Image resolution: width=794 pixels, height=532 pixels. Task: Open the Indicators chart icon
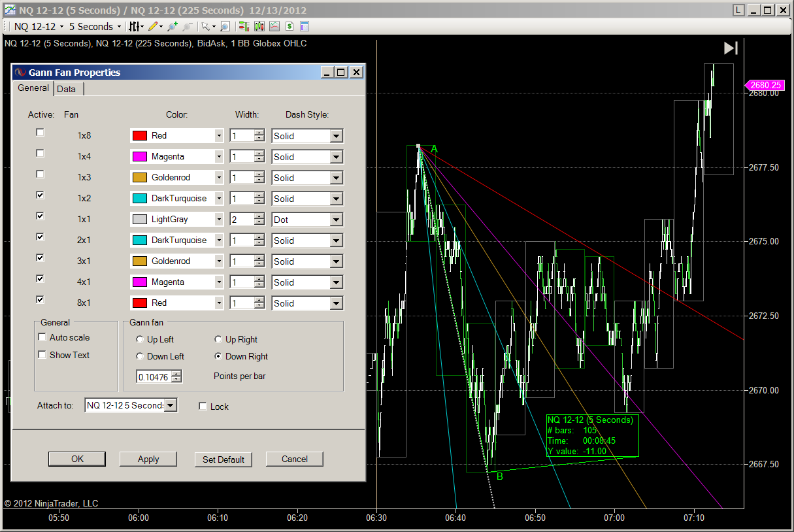[x=274, y=27]
